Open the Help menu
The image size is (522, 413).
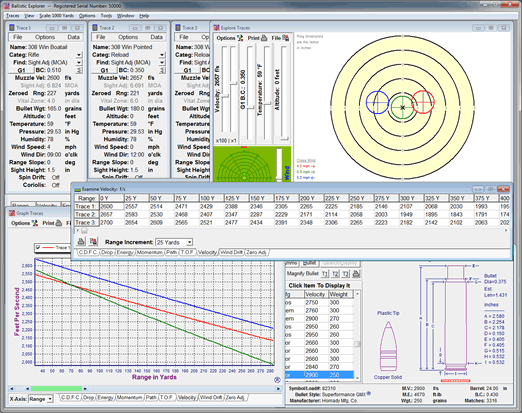[x=144, y=16]
